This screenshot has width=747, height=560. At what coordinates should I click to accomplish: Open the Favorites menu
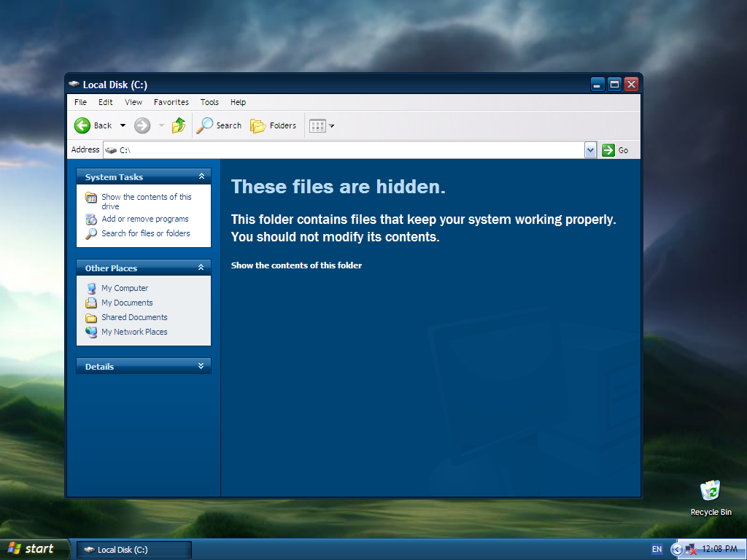click(171, 102)
